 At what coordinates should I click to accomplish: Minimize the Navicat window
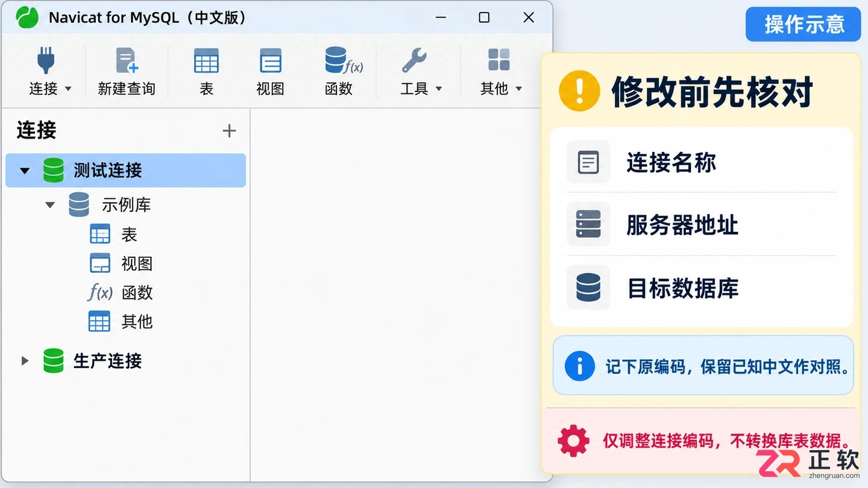(441, 17)
